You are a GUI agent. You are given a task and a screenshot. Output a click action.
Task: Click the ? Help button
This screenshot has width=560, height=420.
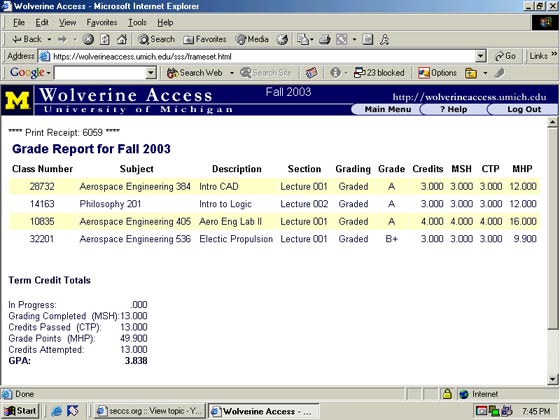coord(454,110)
